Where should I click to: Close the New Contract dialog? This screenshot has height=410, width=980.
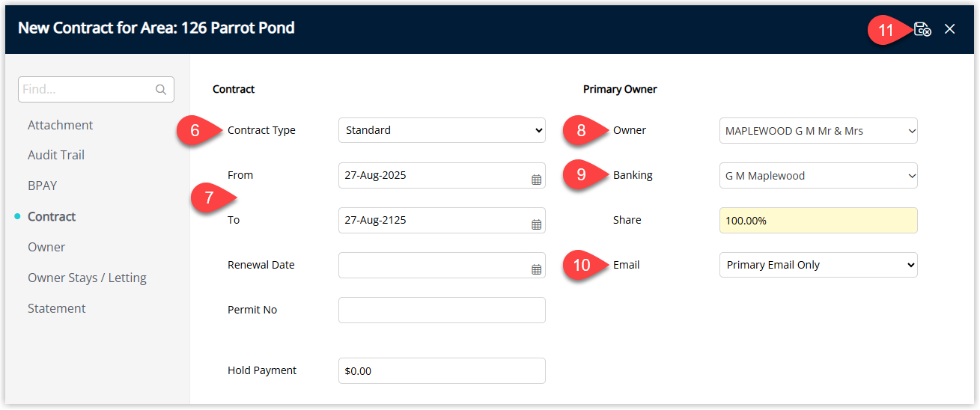pyautogui.click(x=949, y=29)
